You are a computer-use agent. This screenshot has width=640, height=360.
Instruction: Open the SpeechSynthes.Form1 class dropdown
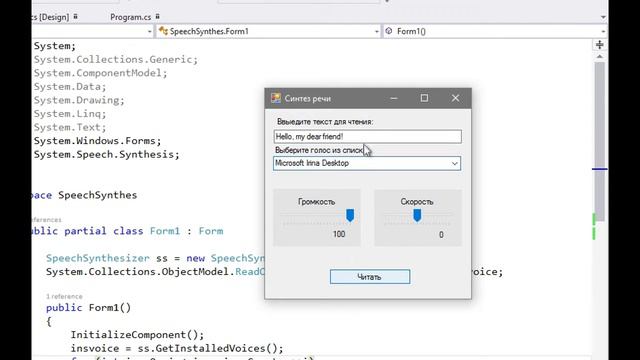pos(269,31)
